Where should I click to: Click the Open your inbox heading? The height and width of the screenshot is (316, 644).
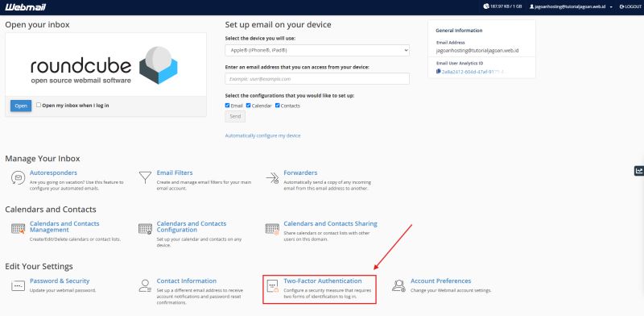click(x=37, y=25)
